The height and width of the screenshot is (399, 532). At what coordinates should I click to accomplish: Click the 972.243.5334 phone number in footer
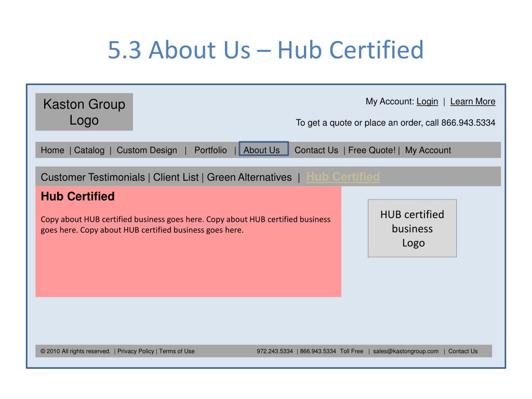(274, 351)
